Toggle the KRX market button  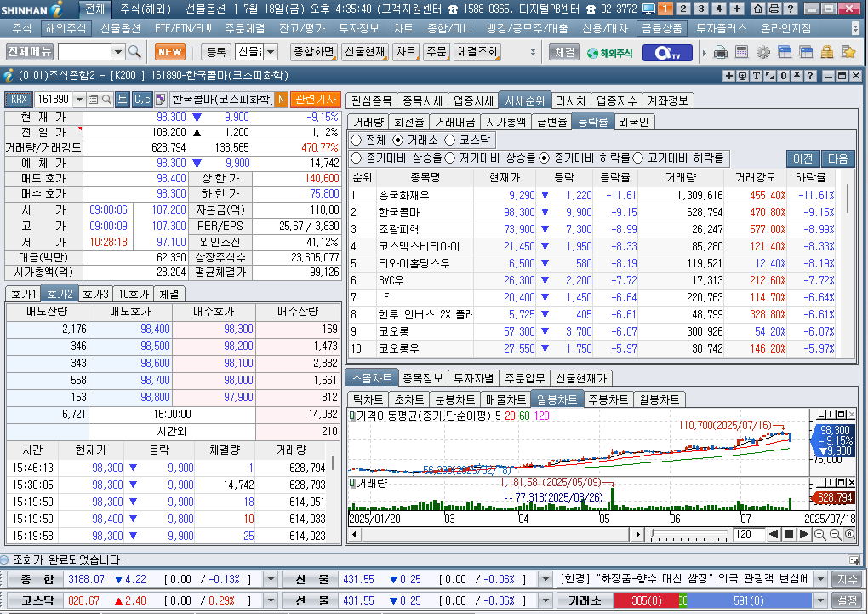coord(19,99)
